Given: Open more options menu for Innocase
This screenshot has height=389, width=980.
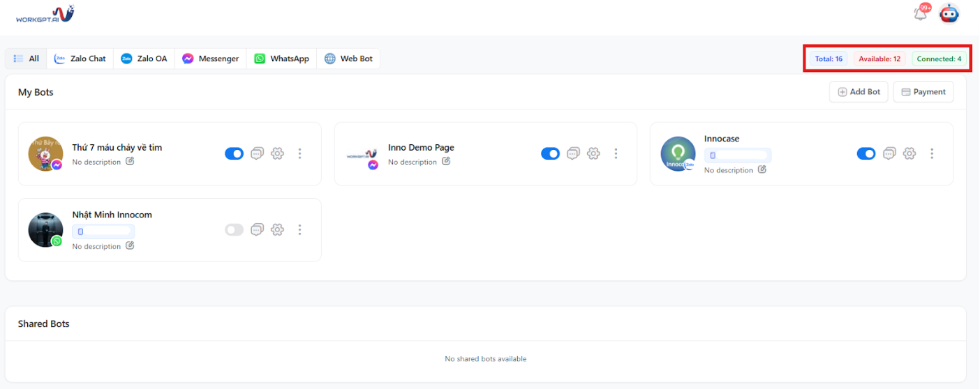Looking at the screenshot, I should coord(931,153).
